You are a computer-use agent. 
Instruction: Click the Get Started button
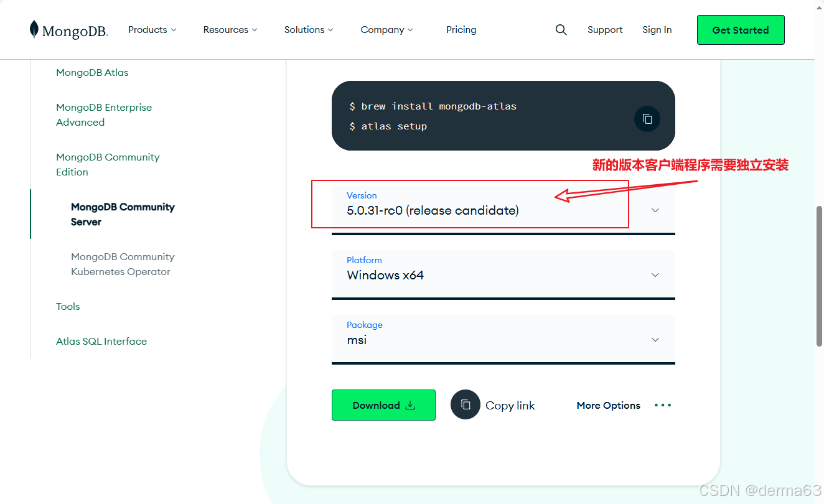pos(741,30)
